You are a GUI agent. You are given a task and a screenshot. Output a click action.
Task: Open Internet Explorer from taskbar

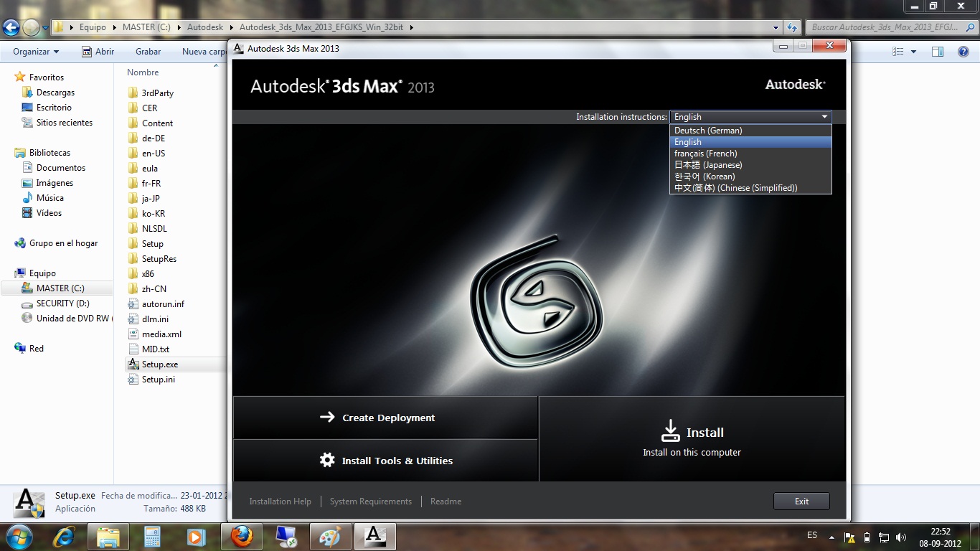pyautogui.click(x=64, y=537)
